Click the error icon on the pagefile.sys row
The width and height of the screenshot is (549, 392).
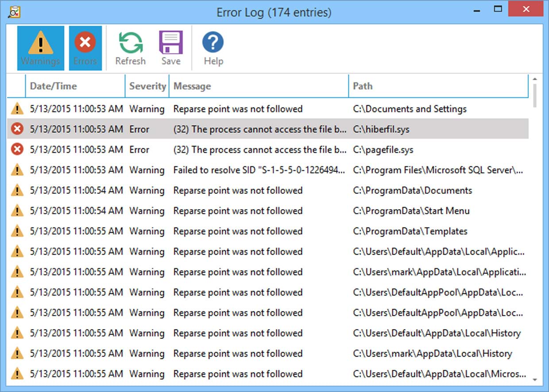click(x=16, y=149)
